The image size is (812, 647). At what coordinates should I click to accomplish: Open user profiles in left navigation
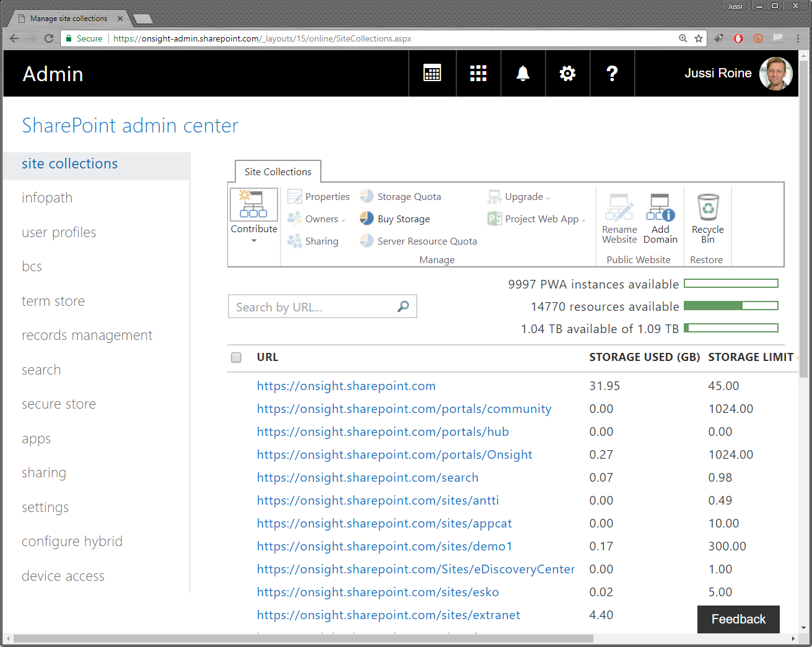click(59, 232)
